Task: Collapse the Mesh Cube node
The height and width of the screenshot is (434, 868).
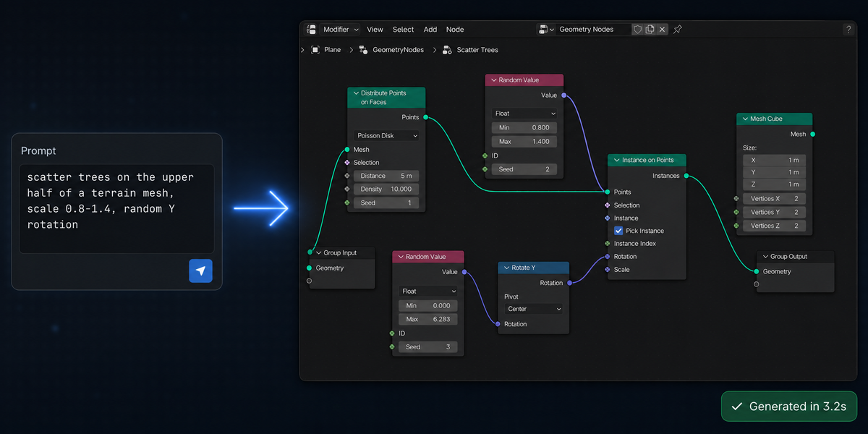Action: (x=744, y=119)
